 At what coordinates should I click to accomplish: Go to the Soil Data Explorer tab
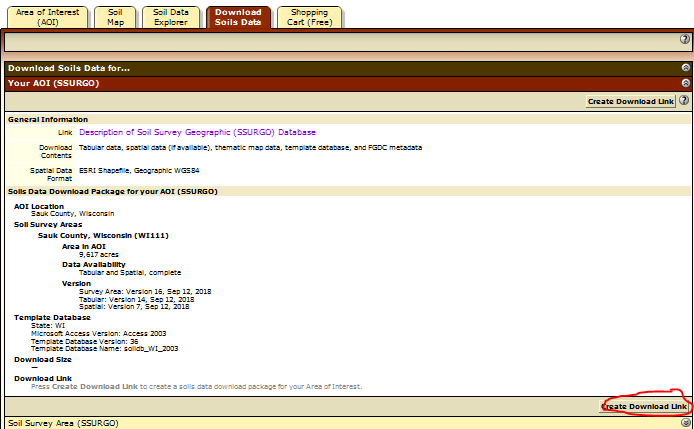pos(172,17)
